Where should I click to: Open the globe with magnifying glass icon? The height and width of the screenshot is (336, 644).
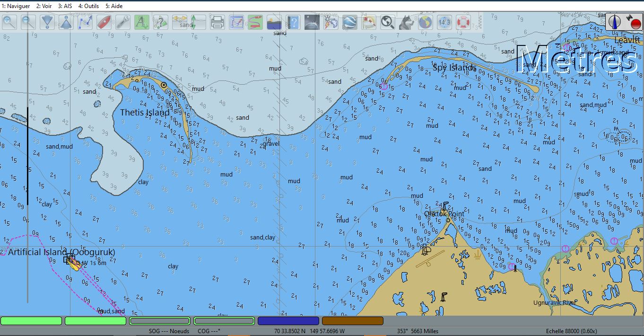[388, 22]
